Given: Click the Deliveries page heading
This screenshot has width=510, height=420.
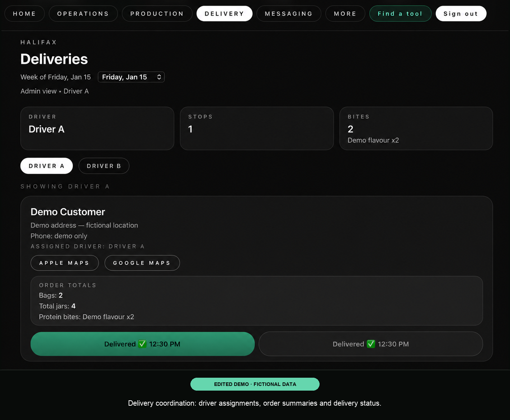Looking at the screenshot, I should [54, 59].
